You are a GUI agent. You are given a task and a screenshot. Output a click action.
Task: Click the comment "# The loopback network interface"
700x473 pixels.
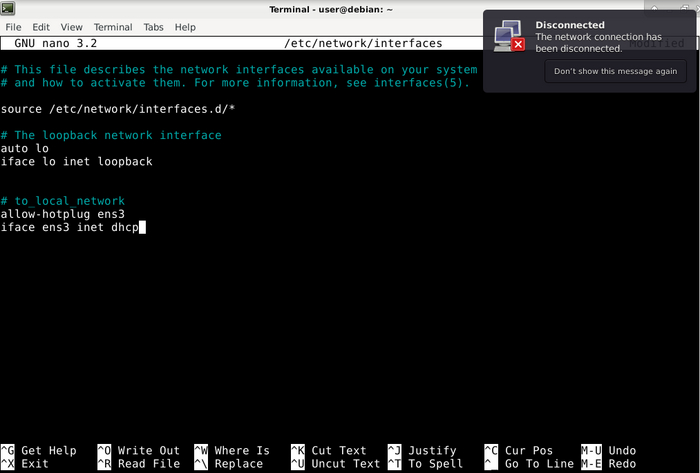click(111, 135)
